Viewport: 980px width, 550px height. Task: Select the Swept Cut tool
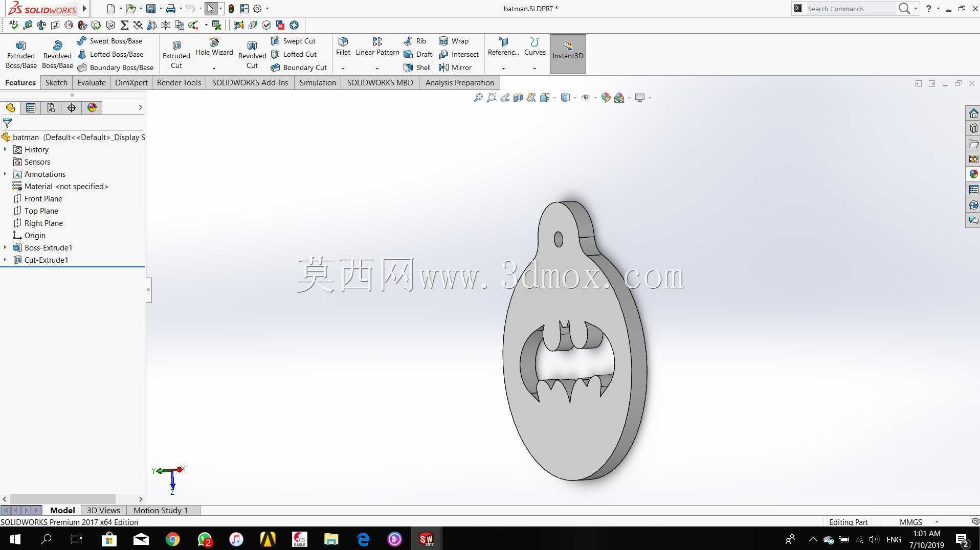[294, 41]
